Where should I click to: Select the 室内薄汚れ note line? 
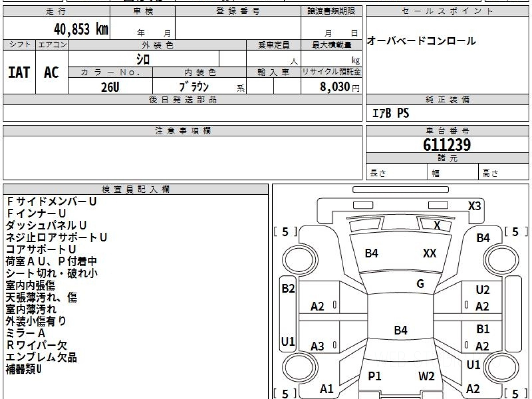(31, 309)
